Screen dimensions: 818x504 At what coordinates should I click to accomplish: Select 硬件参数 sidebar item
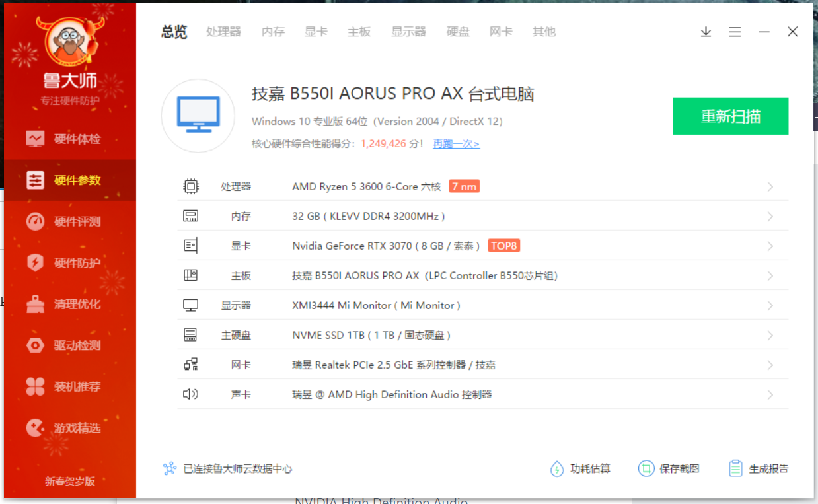pos(69,180)
